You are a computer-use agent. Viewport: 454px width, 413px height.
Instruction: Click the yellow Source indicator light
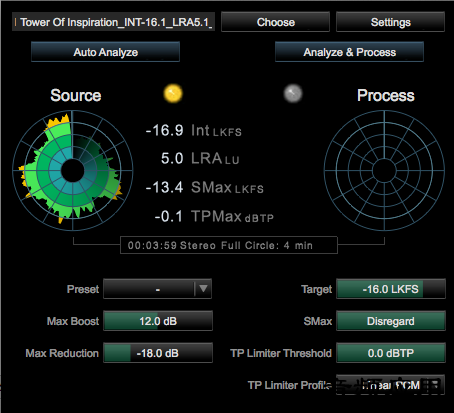pyautogui.click(x=173, y=93)
